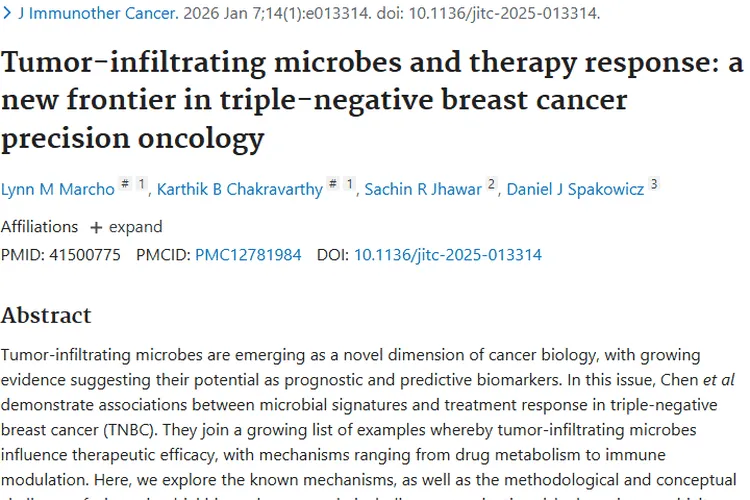The height and width of the screenshot is (500, 750).
Task: Click the chevron before J Immunother Cancer
Action: [x=8, y=14]
